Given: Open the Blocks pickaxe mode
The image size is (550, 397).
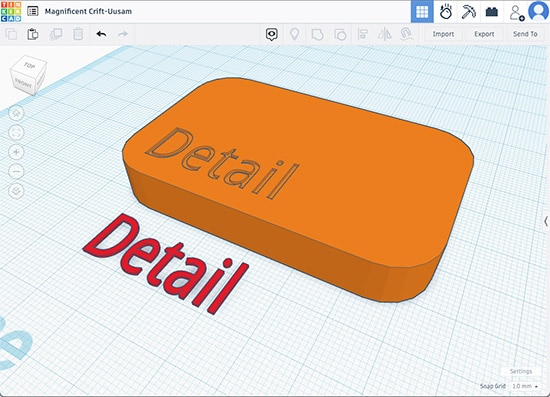Looking at the screenshot, I should tap(468, 12).
